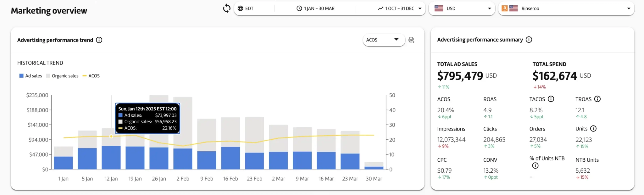
Task: Click the Units info icon
Action: pyautogui.click(x=593, y=129)
